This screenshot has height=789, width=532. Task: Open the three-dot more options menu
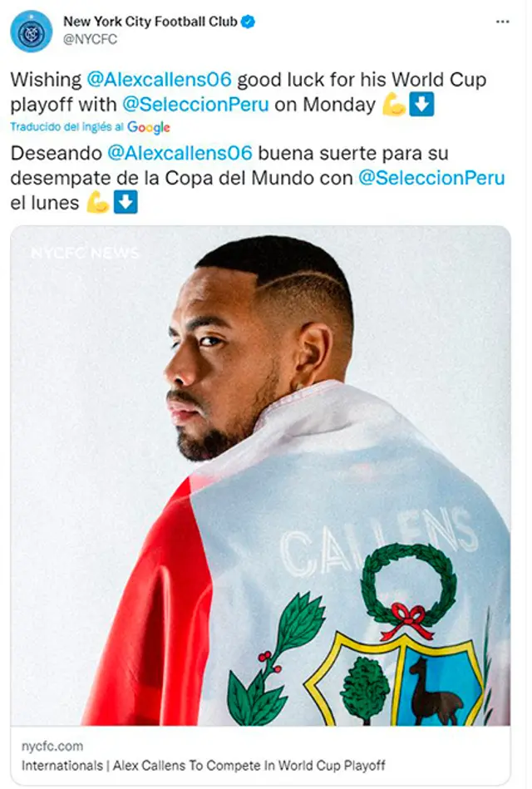[502, 22]
